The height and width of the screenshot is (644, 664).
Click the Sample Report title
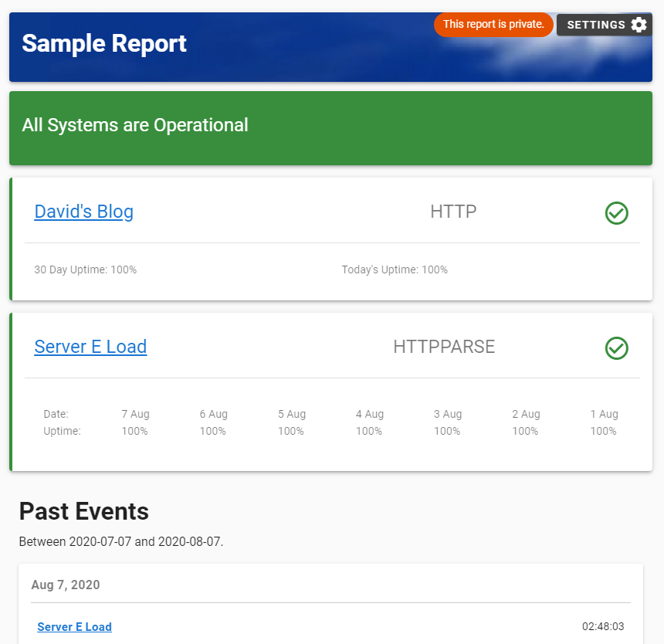104,43
